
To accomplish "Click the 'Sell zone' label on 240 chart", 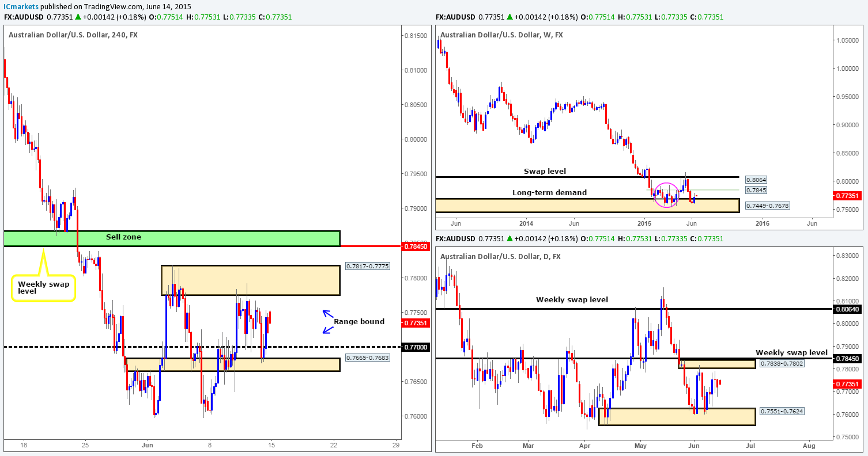I will tap(123, 237).
